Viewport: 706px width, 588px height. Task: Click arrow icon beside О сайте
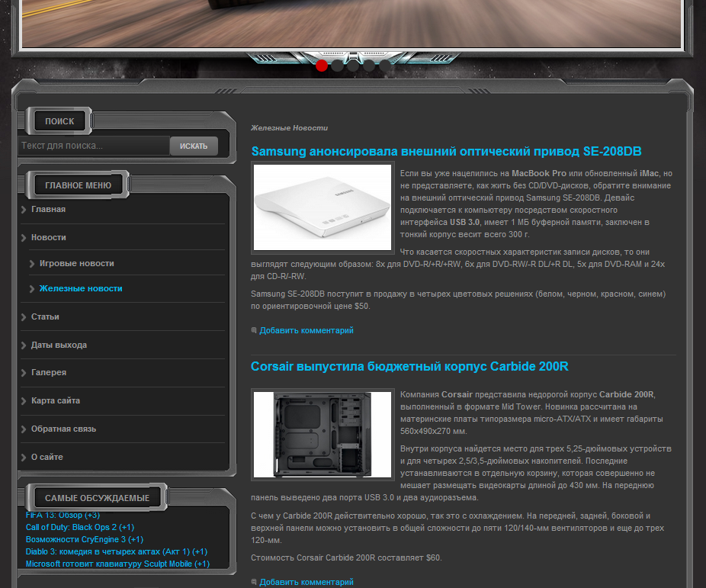pos(24,458)
